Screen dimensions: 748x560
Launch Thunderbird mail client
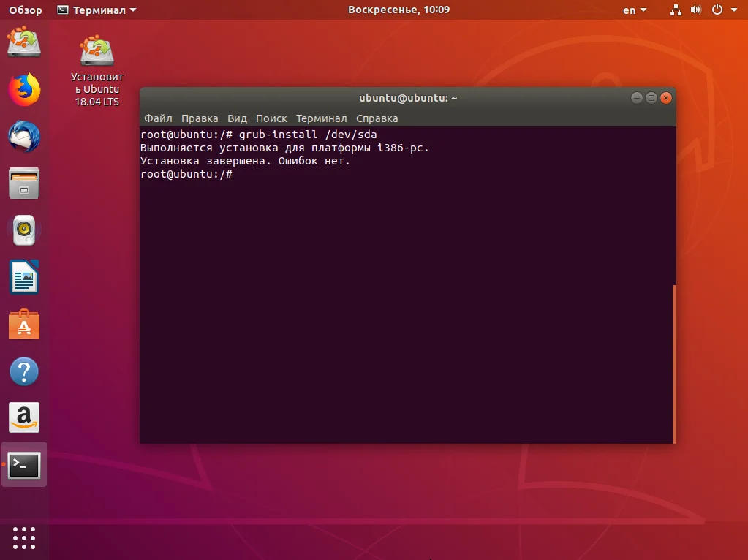[24, 137]
